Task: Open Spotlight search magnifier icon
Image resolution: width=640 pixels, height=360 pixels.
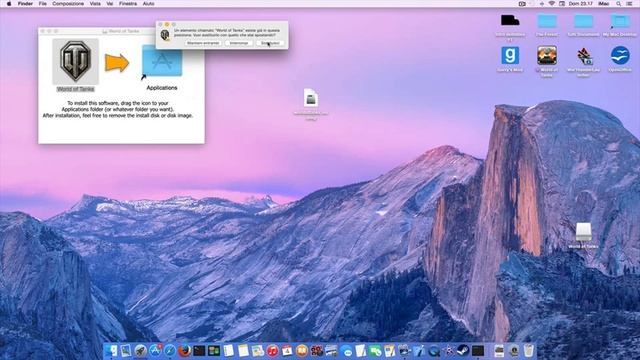Action: pyautogui.click(x=619, y=4)
